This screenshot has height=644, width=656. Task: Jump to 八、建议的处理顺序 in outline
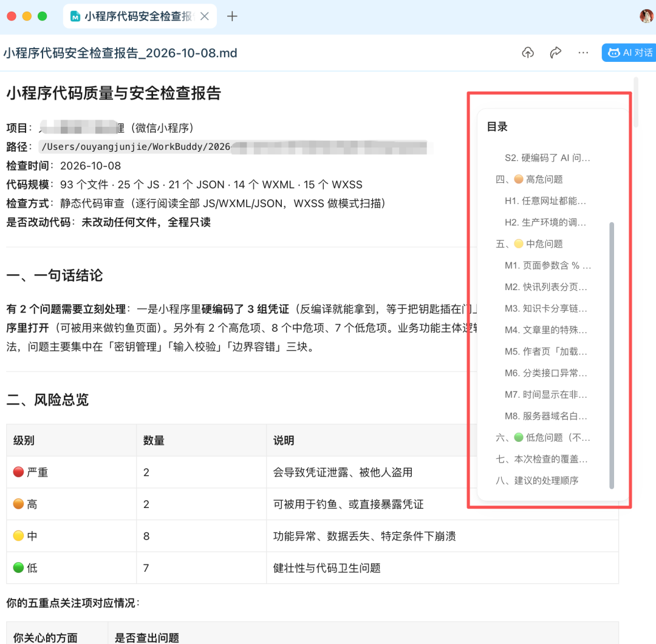537,481
